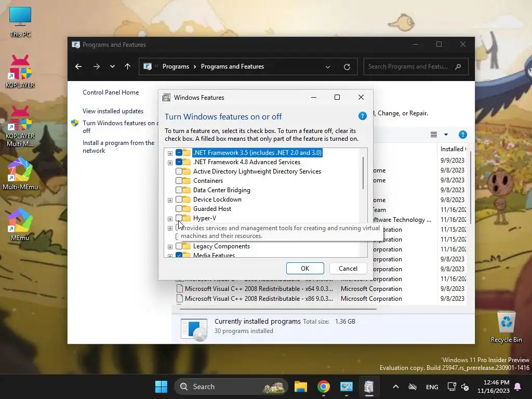Open the notification bell in the taskbar

[x=518, y=387]
